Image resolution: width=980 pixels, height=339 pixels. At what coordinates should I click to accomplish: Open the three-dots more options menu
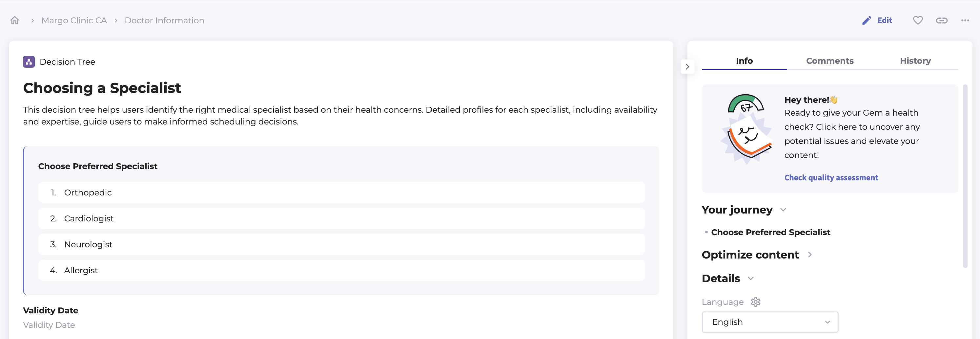point(965,21)
